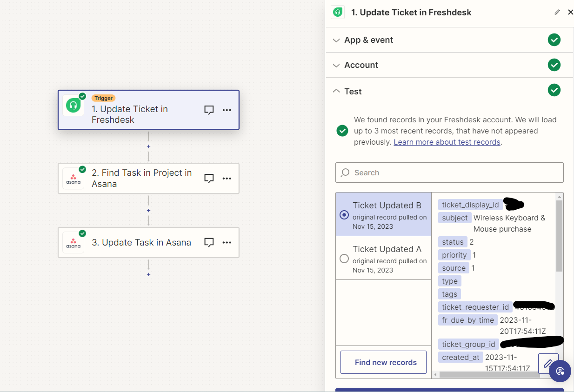The image size is (574, 392).
Task: Open three-dot menu on Find Task in Project step
Action: 227,179
